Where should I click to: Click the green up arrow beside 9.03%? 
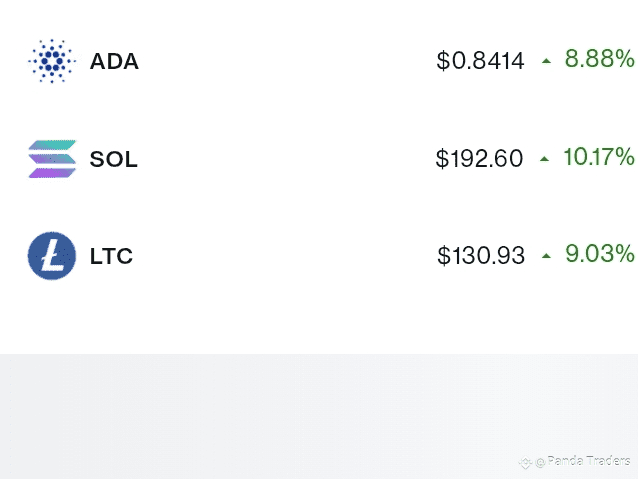546,256
